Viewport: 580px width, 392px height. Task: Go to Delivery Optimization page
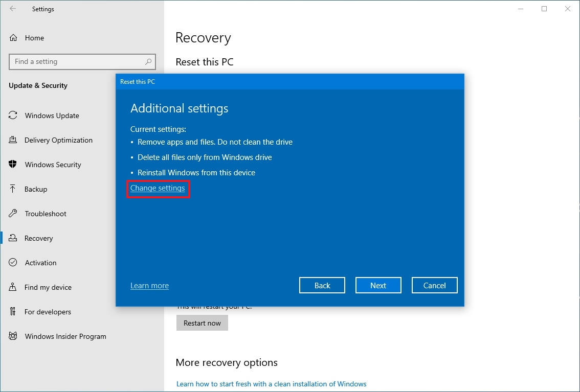tap(58, 140)
